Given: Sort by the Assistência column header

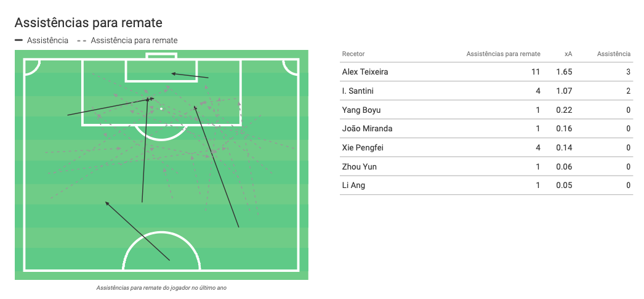Looking at the screenshot, I should click(x=614, y=54).
